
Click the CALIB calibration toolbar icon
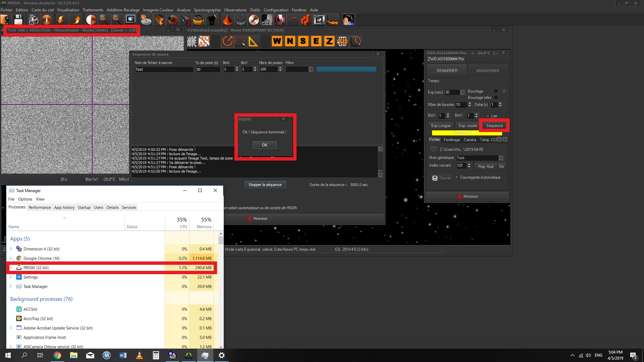click(267, 20)
